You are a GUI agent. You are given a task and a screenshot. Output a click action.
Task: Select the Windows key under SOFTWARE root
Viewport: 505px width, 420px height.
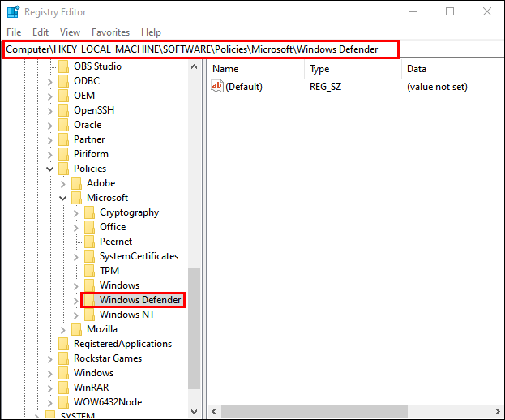point(93,373)
